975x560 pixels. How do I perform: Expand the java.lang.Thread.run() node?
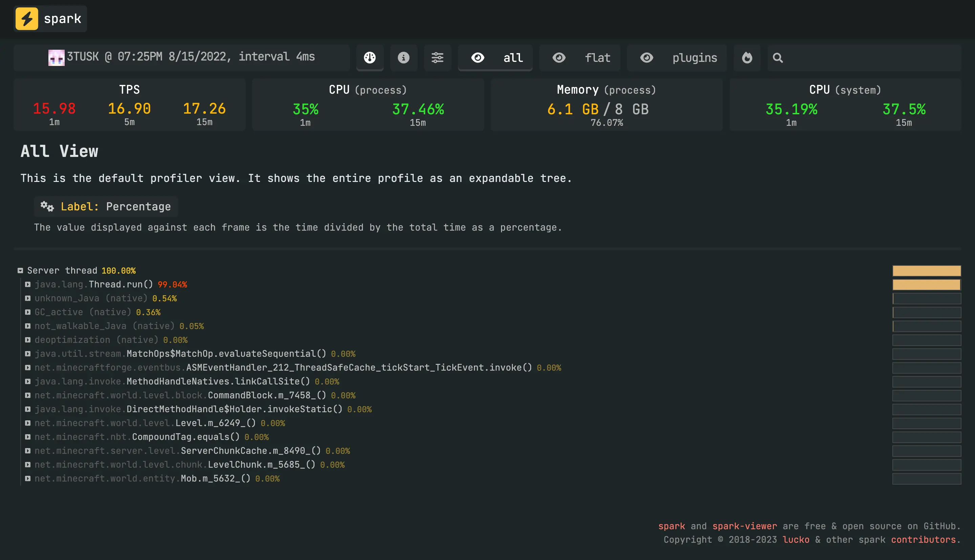click(x=28, y=285)
